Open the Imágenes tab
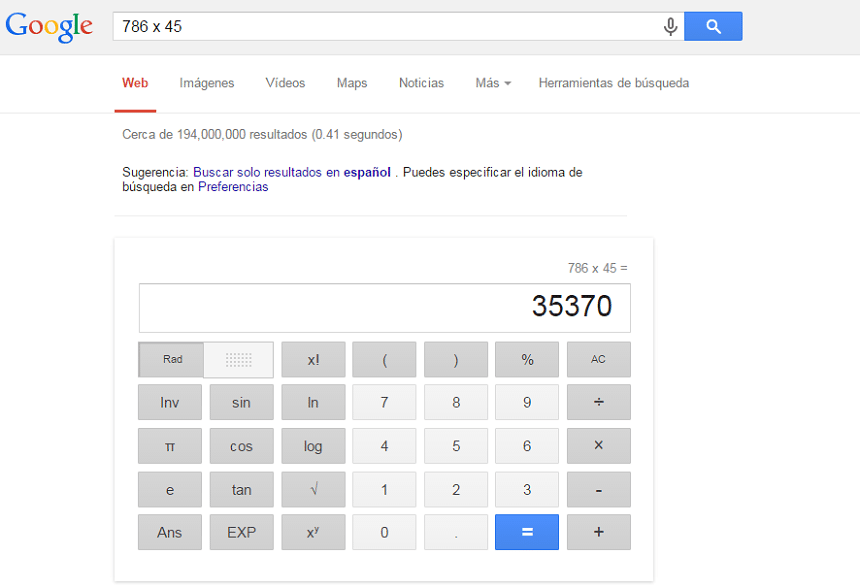This screenshot has height=588, width=860. (x=207, y=83)
